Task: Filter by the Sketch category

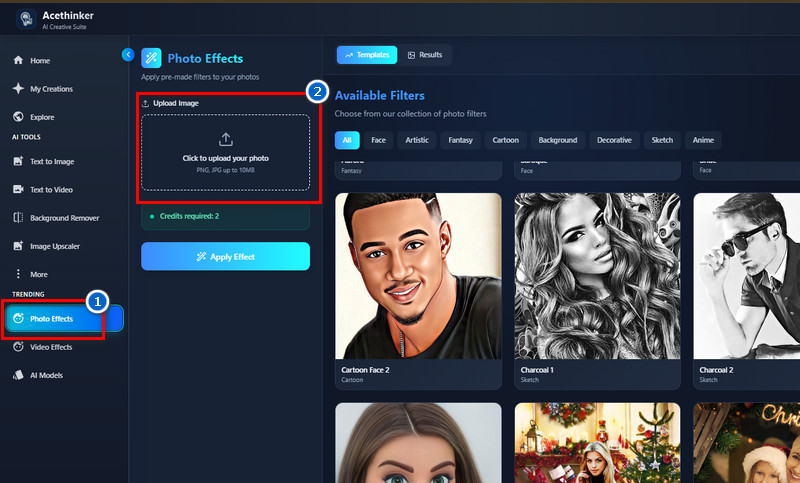Action: click(662, 140)
